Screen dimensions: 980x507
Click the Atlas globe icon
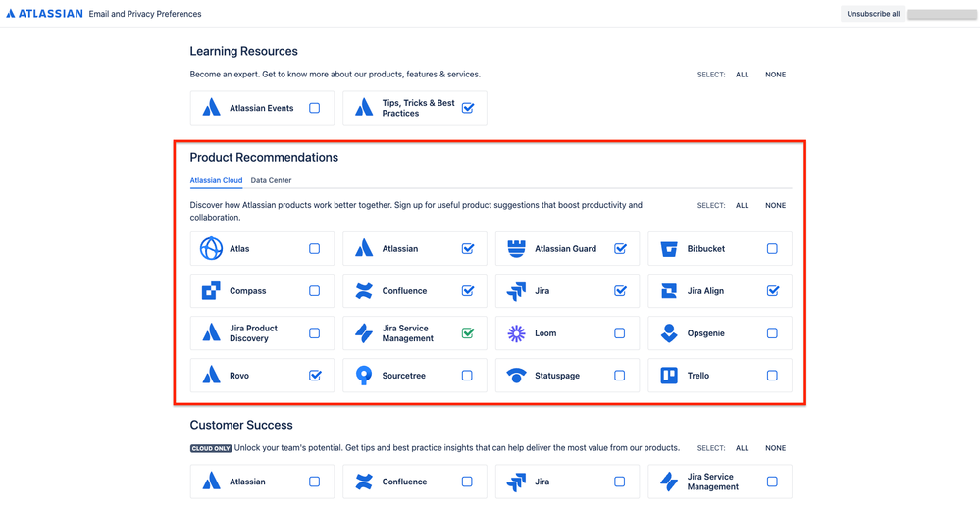pos(211,249)
